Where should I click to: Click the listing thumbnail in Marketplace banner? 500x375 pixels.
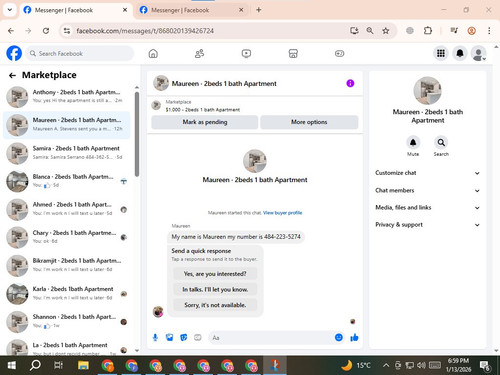pyautogui.click(x=156, y=105)
